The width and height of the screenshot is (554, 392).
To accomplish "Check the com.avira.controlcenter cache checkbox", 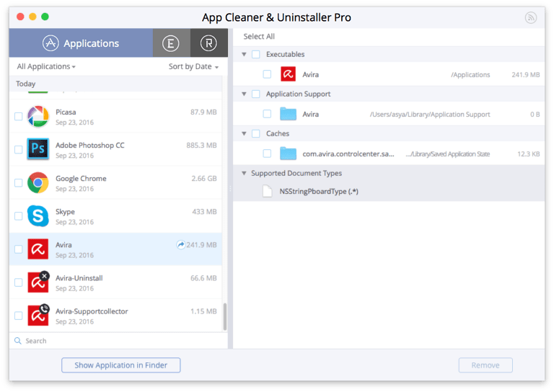I will coord(267,153).
